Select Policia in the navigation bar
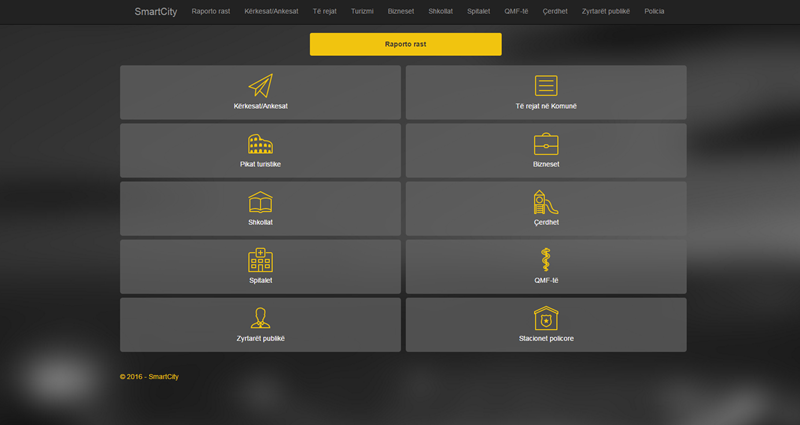Image resolution: width=800 pixels, height=425 pixels. 654,11
